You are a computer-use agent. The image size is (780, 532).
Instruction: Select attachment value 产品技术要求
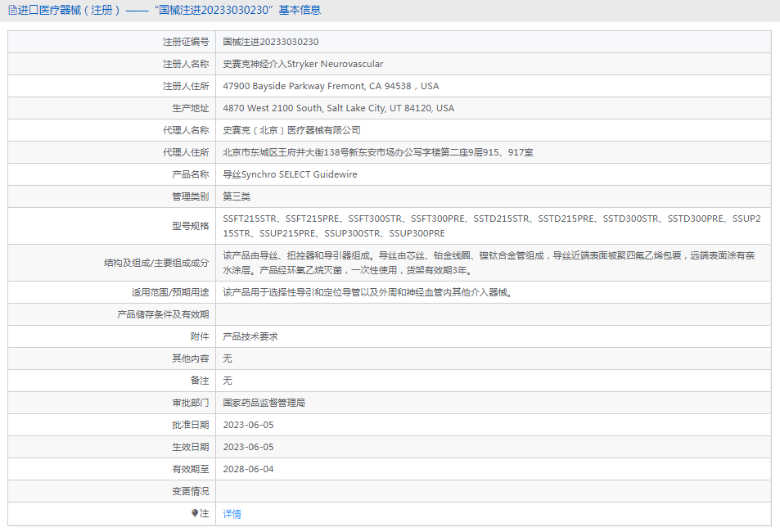click(x=250, y=336)
